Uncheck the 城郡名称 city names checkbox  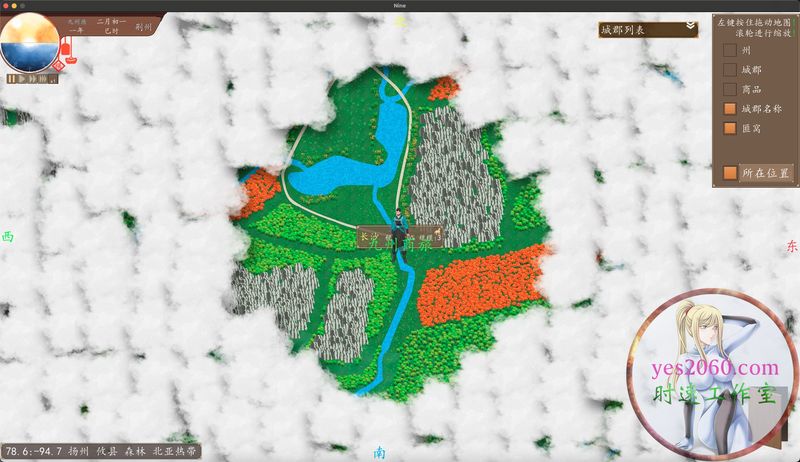(730, 108)
